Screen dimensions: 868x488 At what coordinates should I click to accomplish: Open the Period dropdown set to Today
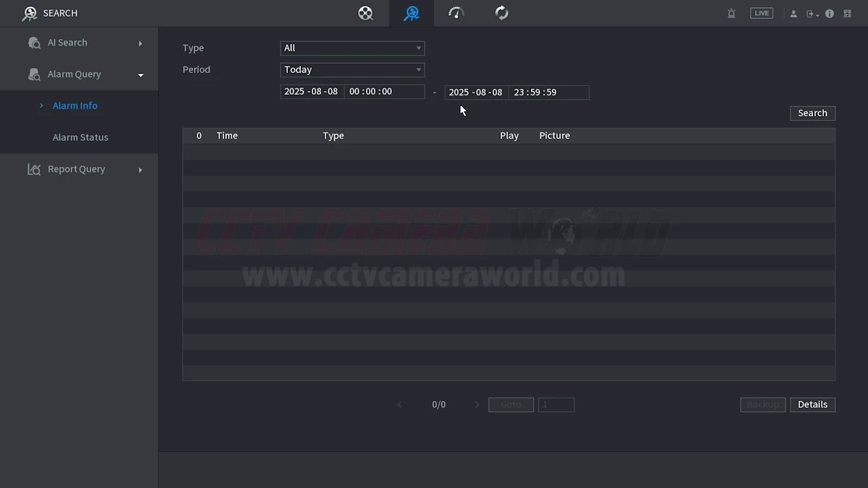click(x=352, y=70)
